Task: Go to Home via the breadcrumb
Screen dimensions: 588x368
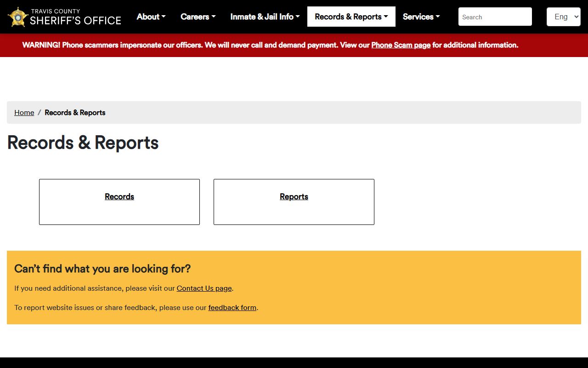Action: pyautogui.click(x=24, y=113)
